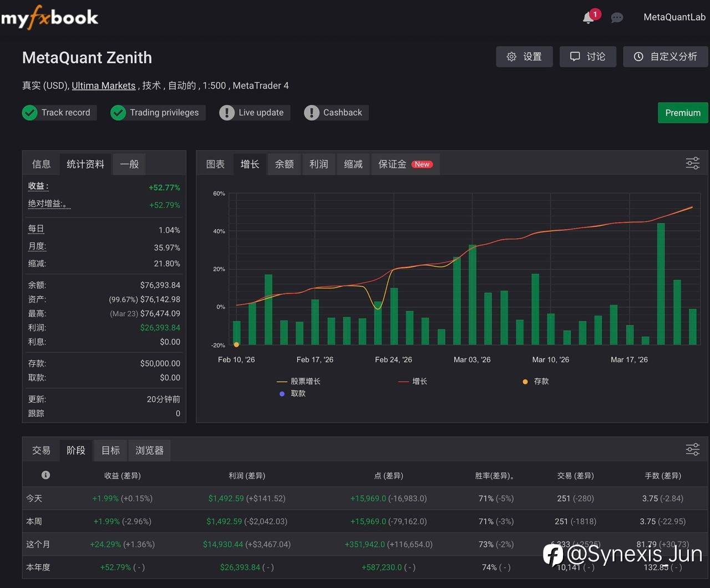The height and width of the screenshot is (588, 710).
Task: Toggle 股票增长 series in chart legend
Action: (298, 381)
